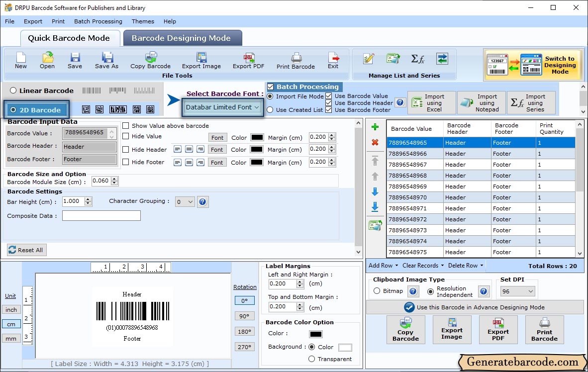The image size is (588, 372).
Task: Set rotation to 90 degrees
Action: (x=244, y=316)
